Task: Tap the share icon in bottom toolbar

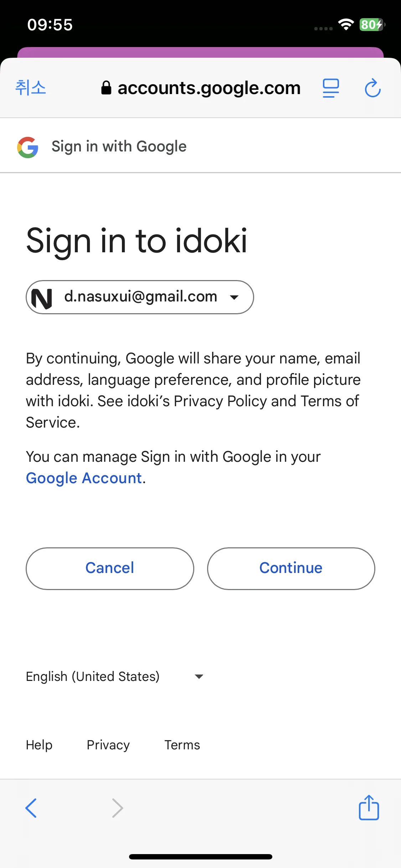Action: pos(369,807)
